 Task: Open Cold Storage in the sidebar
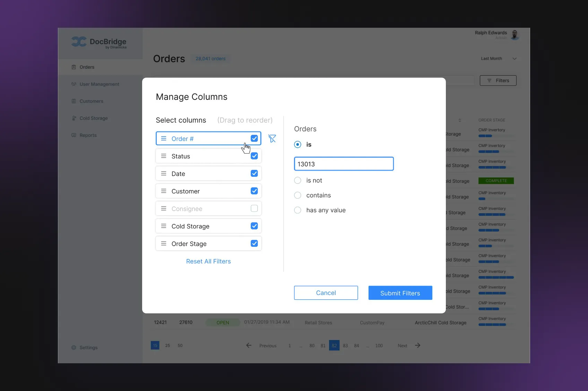93,118
